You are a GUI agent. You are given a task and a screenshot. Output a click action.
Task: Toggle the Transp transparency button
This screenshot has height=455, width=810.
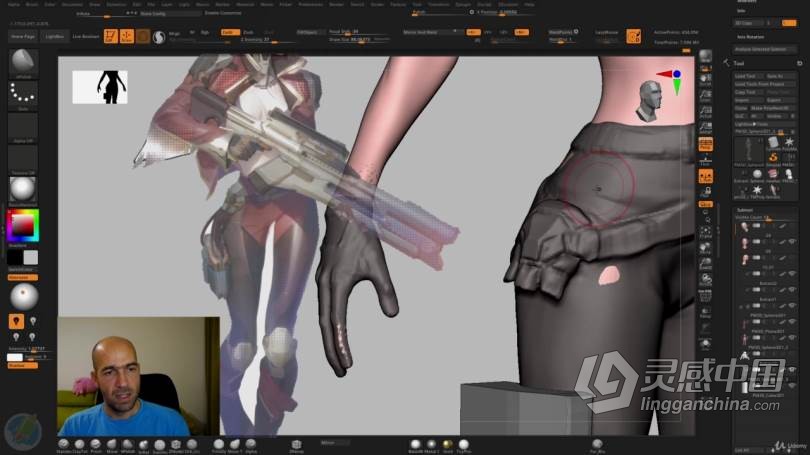click(705, 312)
